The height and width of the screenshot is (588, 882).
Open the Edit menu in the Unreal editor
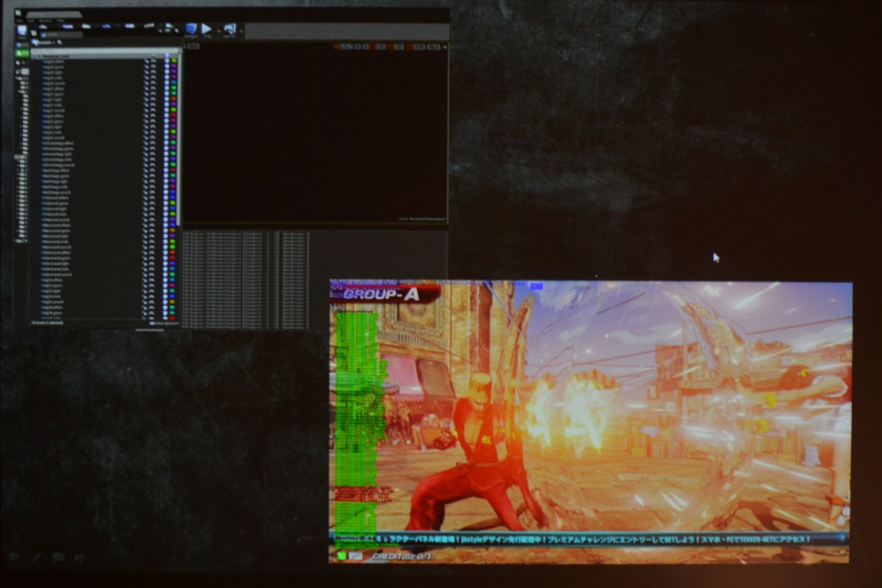[x=30, y=20]
